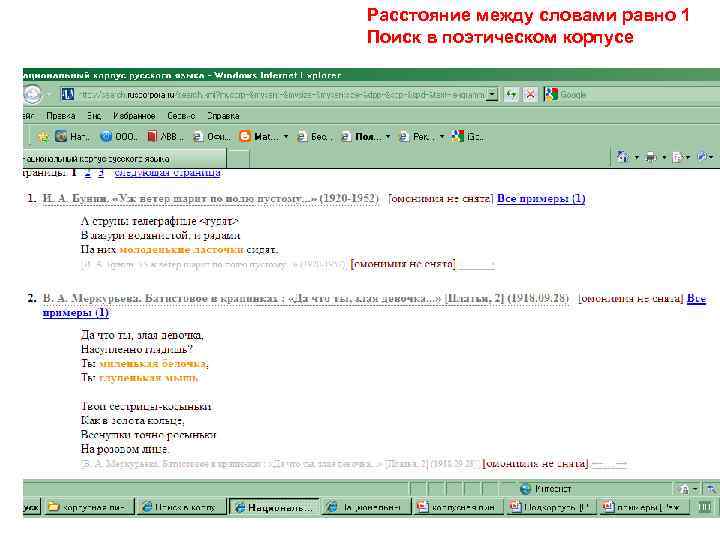Open the PowerPoint 'примеры' taskbar button
The width and height of the screenshot is (720, 540).
[x=643, y=507]
